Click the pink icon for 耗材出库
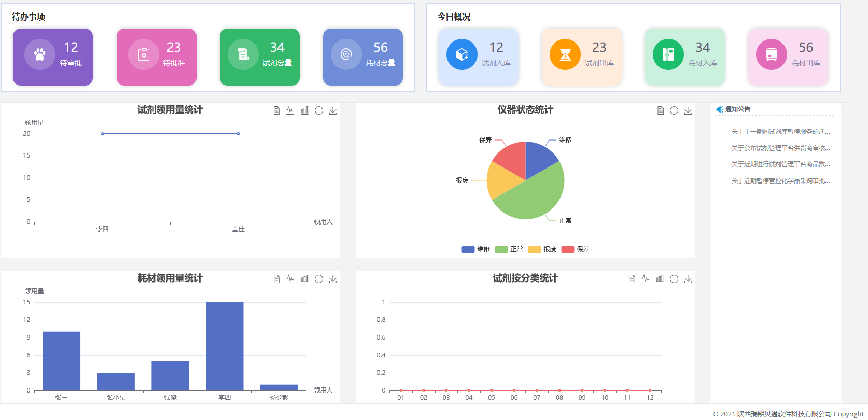 (x=772, y=54)
